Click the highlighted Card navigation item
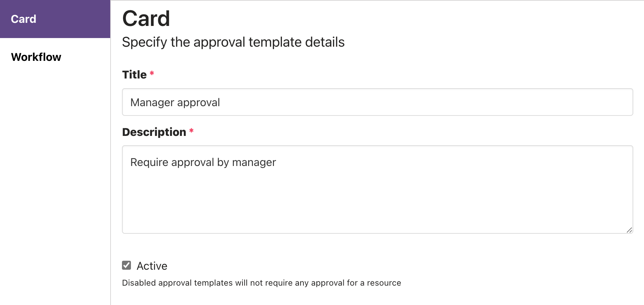Screen dimensions: 644x305 click(x=23, y=19)
